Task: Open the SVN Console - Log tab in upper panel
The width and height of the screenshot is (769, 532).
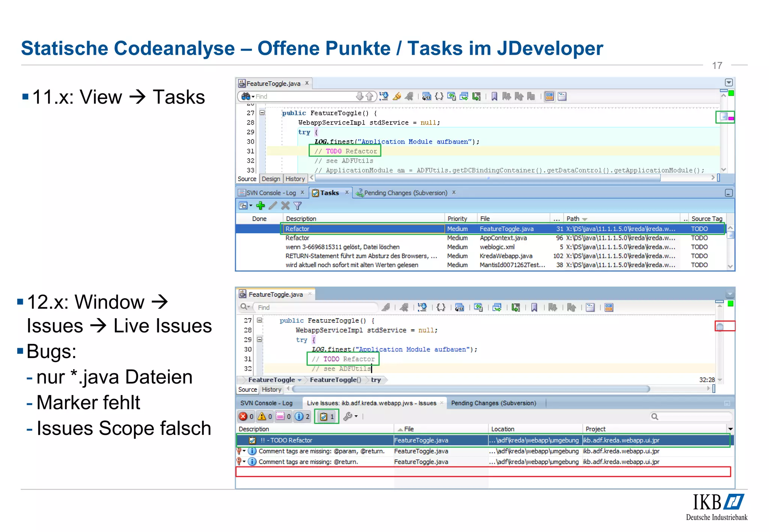Action: click(x=271, y=193)
